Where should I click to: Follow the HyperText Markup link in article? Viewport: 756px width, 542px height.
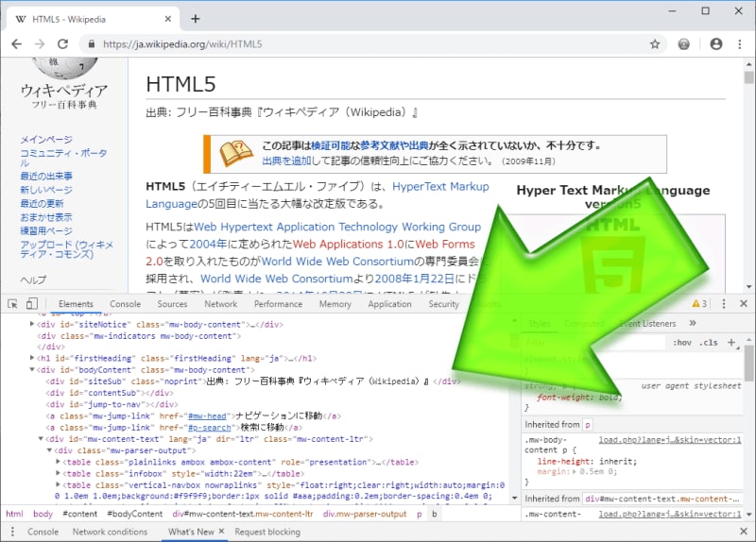pyautogui.click(x=440, y=186)
